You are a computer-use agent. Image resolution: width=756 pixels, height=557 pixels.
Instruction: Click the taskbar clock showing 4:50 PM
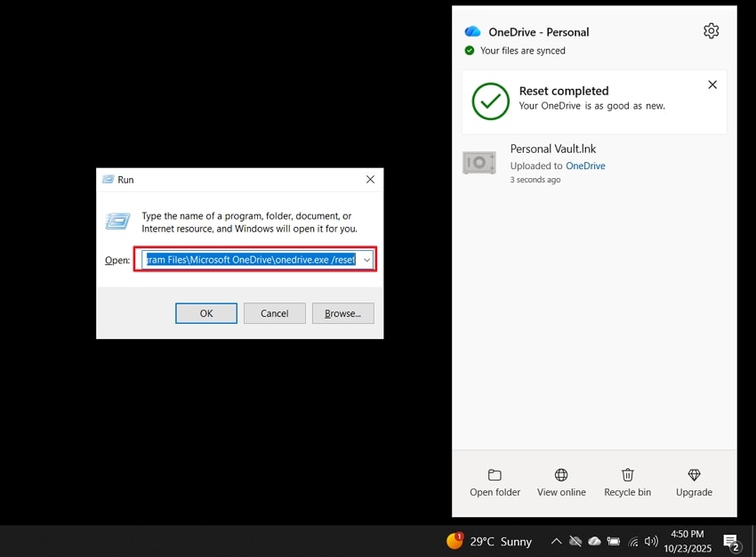click(x=688, y=541)
